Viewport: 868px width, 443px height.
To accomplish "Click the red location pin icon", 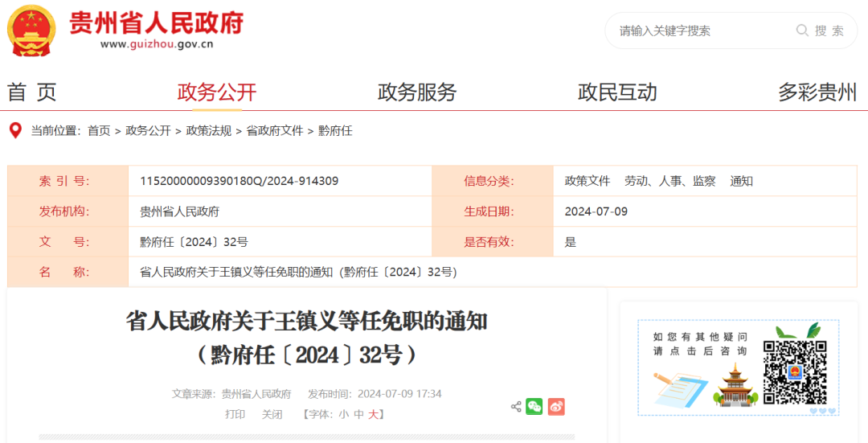I will [x=15, y=130].
